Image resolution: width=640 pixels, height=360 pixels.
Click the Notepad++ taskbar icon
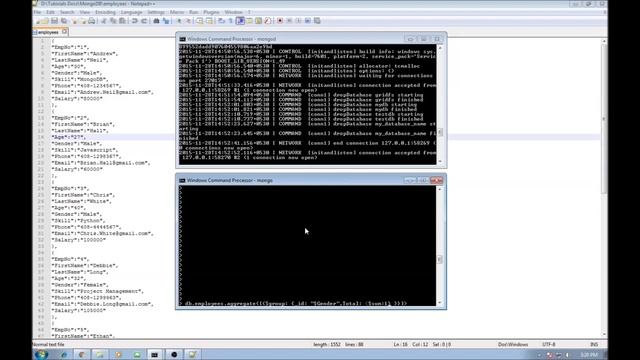pos(192,355)
